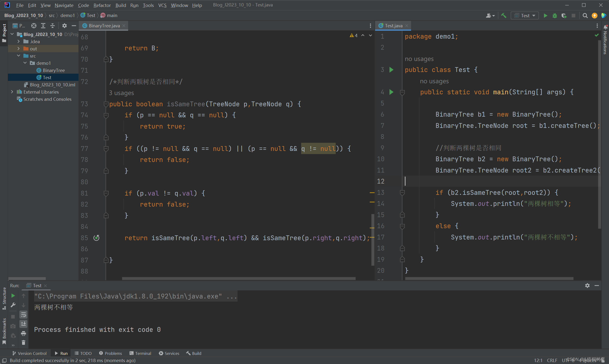Click the IDE update arrow icon
609x364 pixels.
[594, 16]
